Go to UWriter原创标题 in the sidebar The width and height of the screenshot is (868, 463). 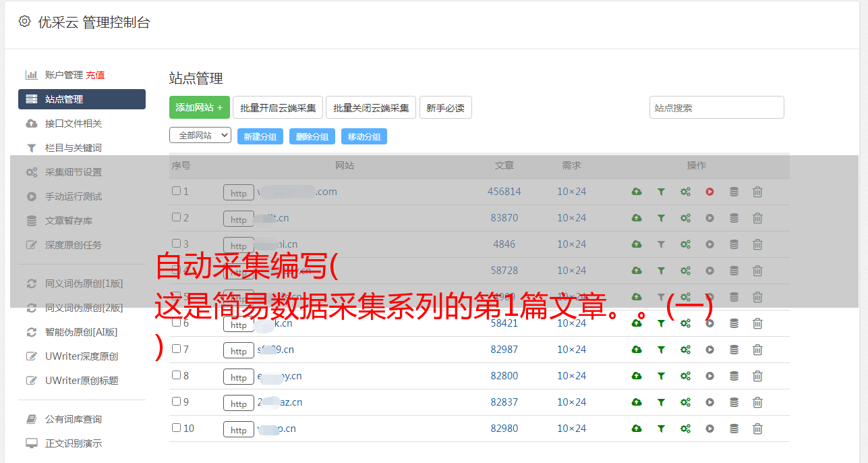pyautogui.click(x=82, y=381)
